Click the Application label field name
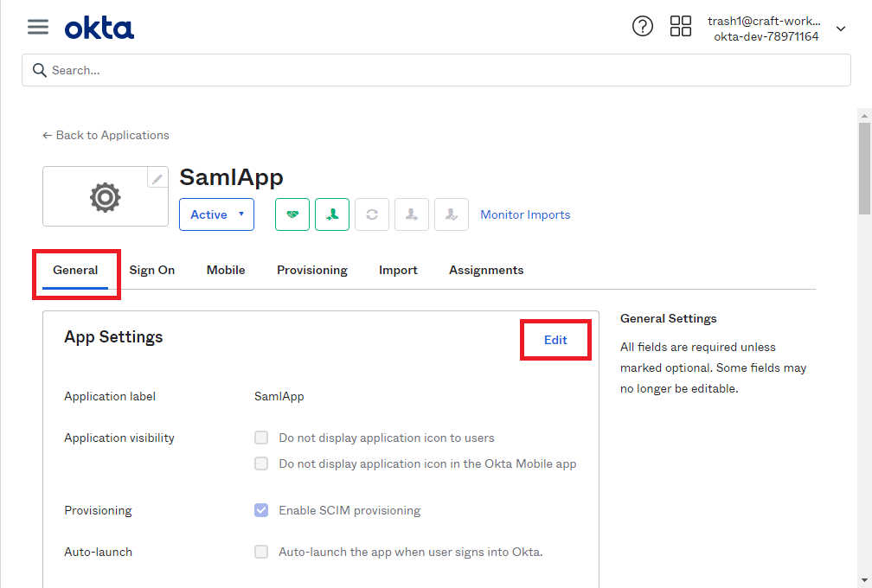 [x=110, y=396]
